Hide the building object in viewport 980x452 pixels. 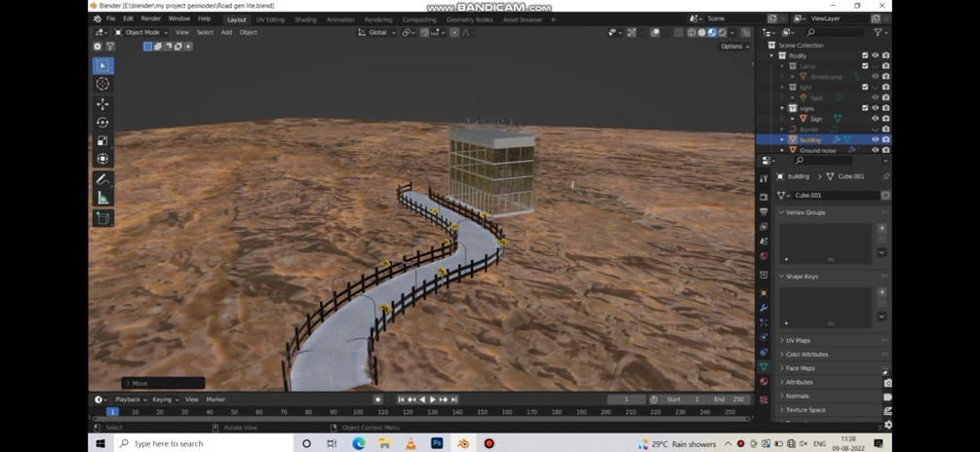(x=876, y=140)
